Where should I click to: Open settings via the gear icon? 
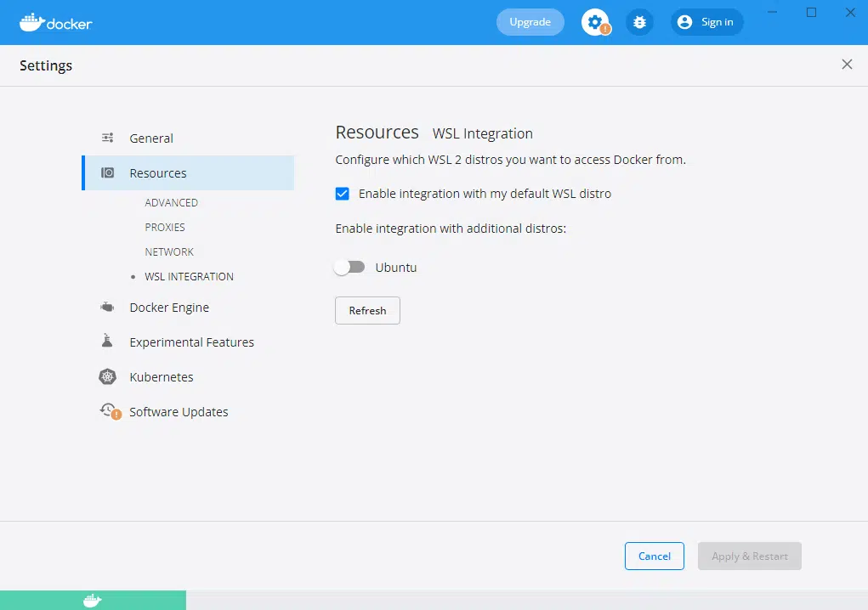(x=595, y=22)
